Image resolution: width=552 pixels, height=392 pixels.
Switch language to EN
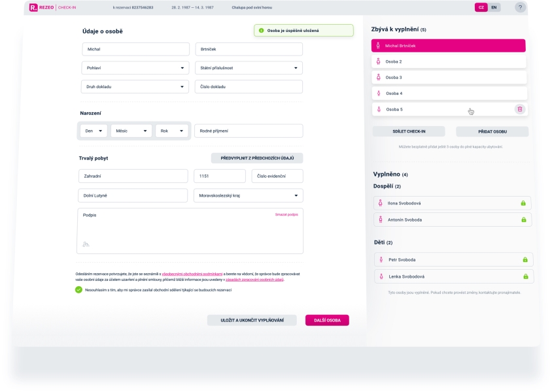pyautogui.click(x=494, y=7)
